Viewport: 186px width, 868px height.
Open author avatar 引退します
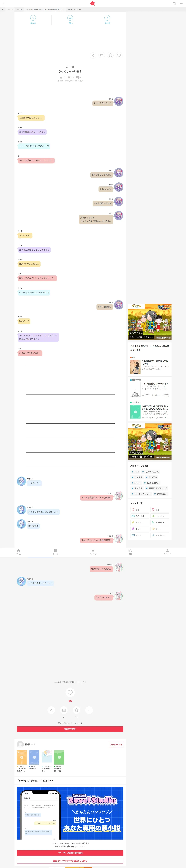pos(20,744)
